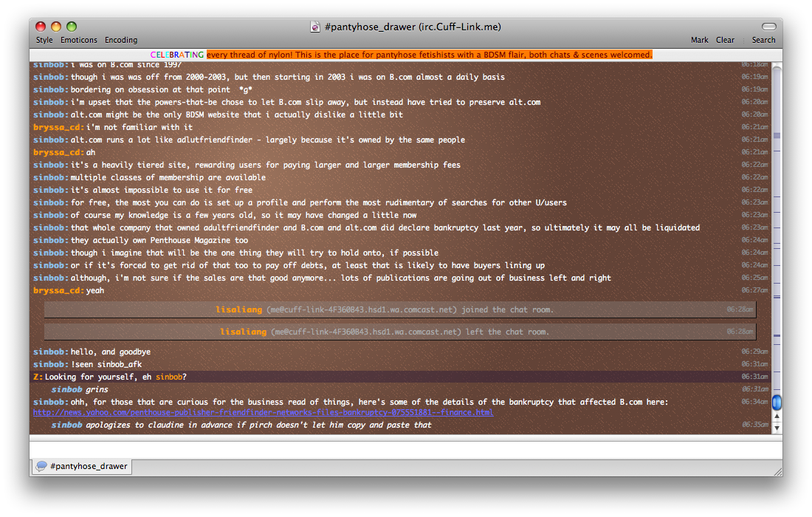This screenshot has width=812, height=517.
Task: Open the Emoticons toolbar menu
Action: 79,40
